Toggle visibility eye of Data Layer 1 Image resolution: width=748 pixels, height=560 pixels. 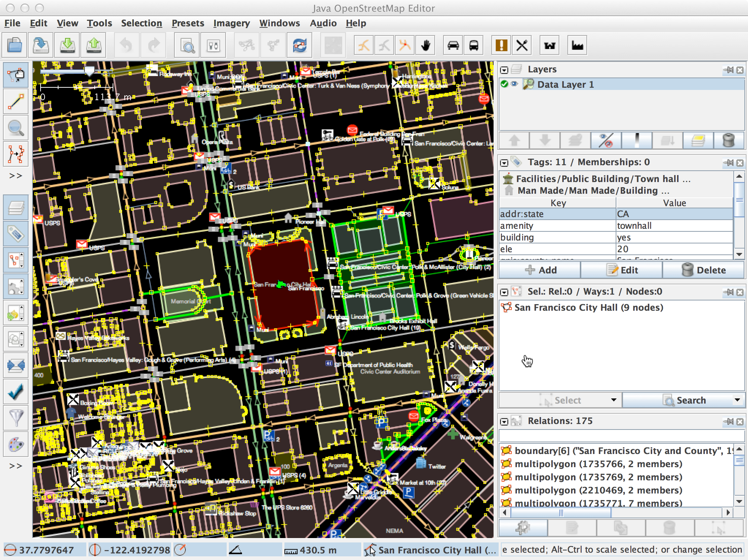tap(514, 84)
